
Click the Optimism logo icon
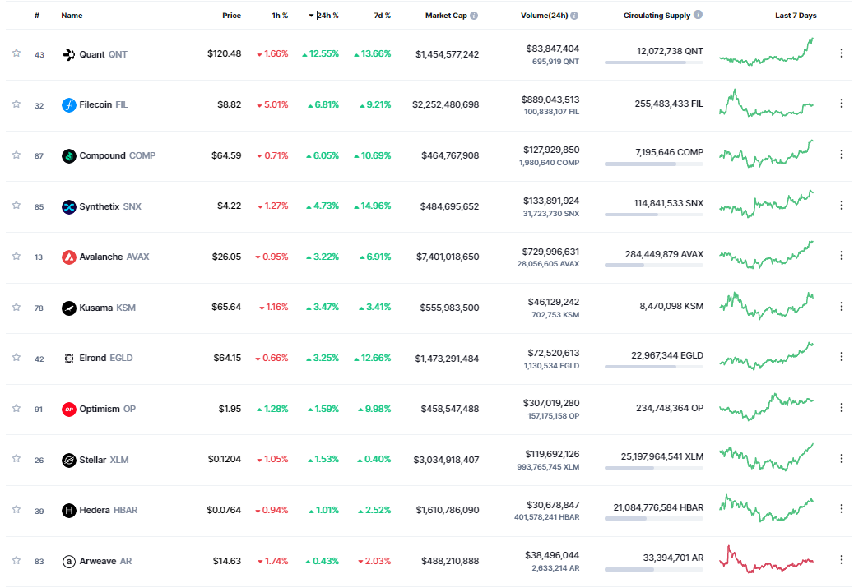coord(68,410)
